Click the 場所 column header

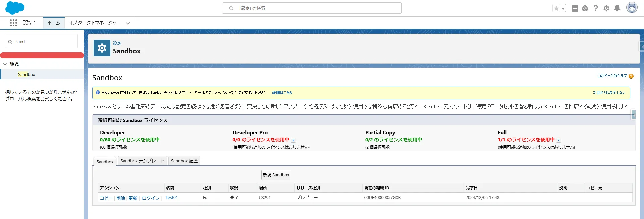coord(263,188)
